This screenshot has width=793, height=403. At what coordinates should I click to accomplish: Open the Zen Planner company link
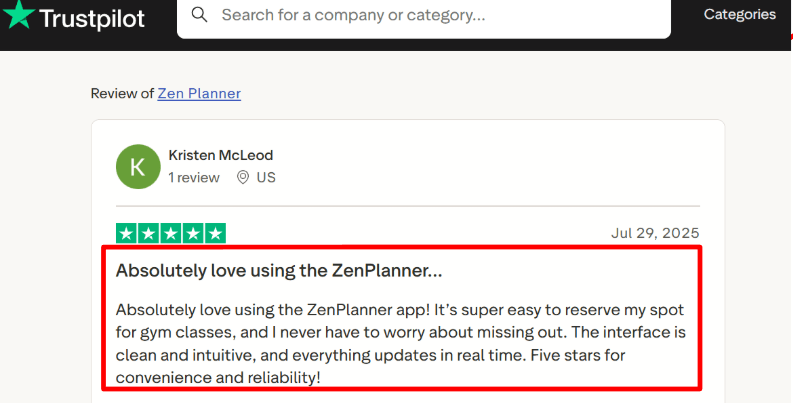pos(199,94)
